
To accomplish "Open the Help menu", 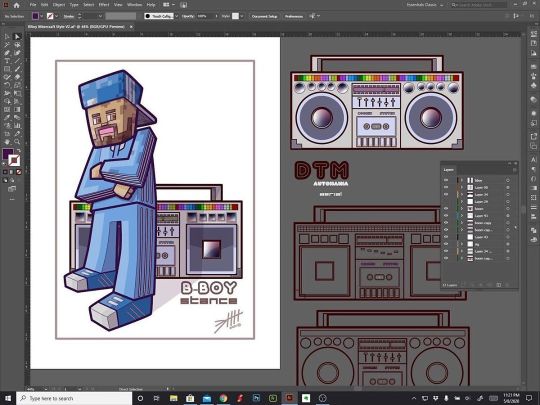I will 151,5.
